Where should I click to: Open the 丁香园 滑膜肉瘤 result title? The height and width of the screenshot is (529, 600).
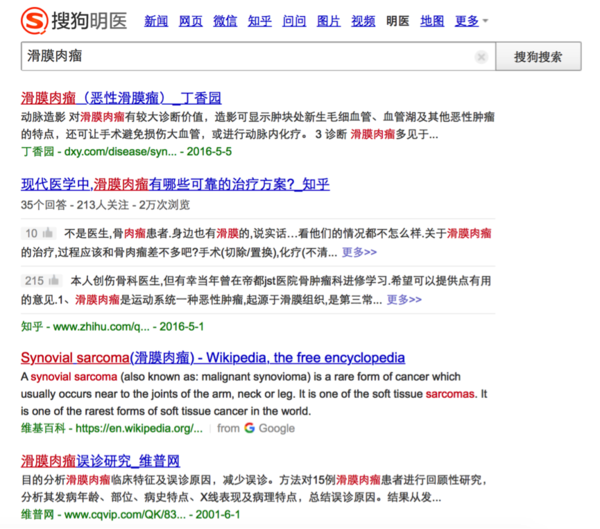pyautogui.click(x=121, y=98)
